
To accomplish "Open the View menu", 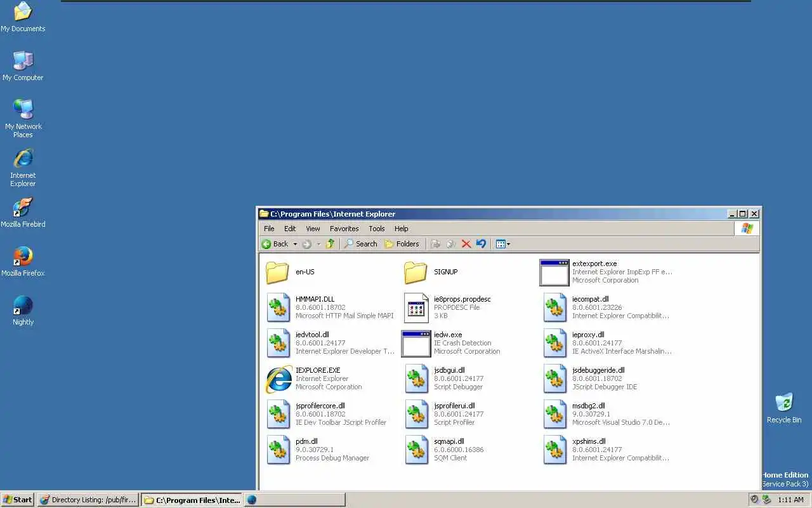I will click(x=313, y=229).
